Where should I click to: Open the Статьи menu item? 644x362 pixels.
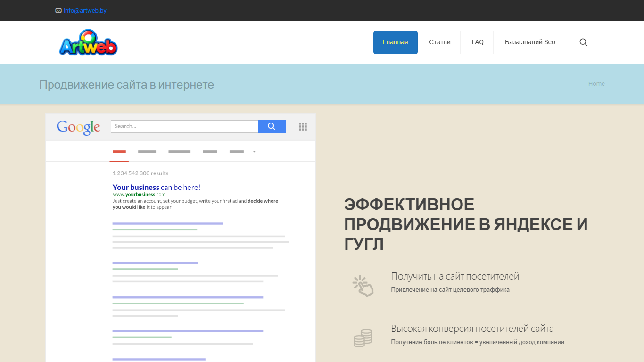[440, 42]
